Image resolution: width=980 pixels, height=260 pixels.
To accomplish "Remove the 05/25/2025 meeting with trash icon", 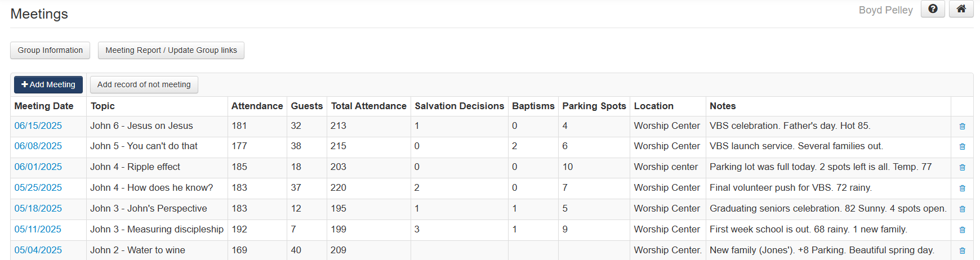I will coord(962,188).
